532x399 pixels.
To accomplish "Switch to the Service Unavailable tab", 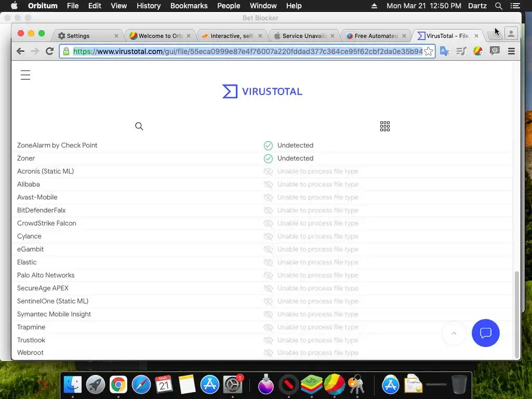I will (303, 36).
